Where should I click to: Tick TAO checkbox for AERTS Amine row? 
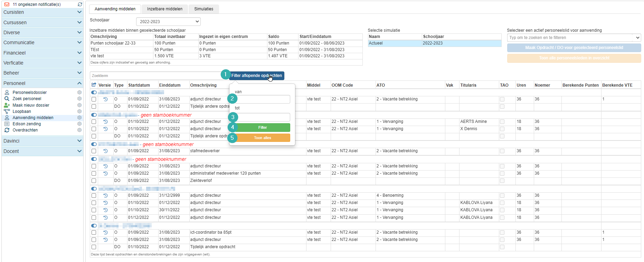(x=502, y=122)
